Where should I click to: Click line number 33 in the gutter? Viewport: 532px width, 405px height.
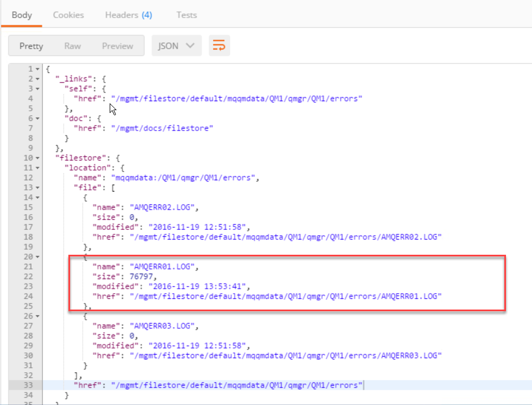point(28,385)
